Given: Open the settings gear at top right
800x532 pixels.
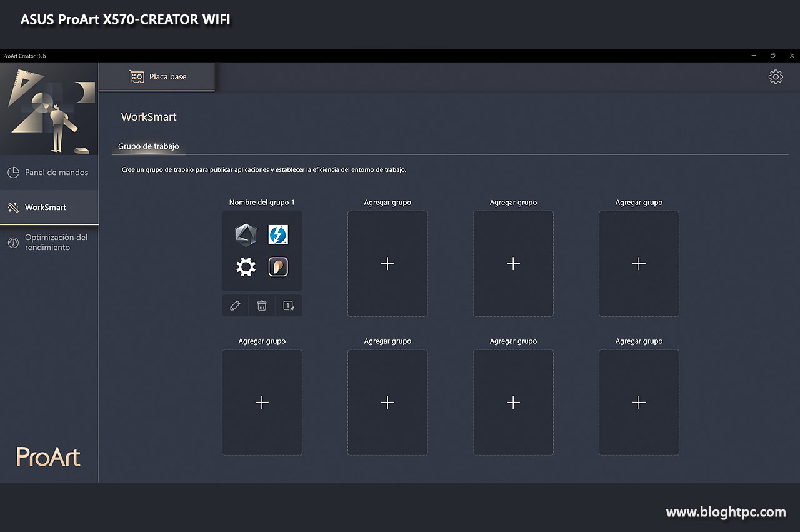Looking at the screenshot, I should 775,76.
